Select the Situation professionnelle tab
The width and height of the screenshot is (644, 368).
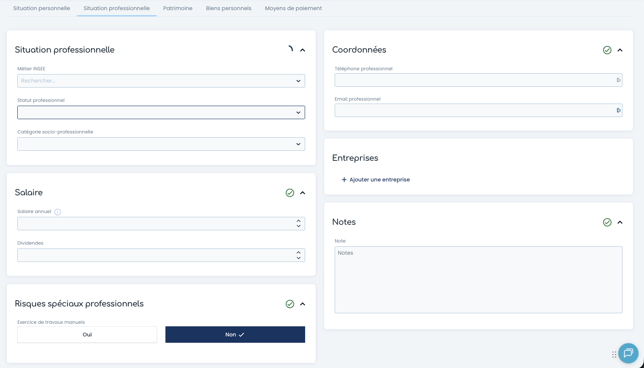117,8
